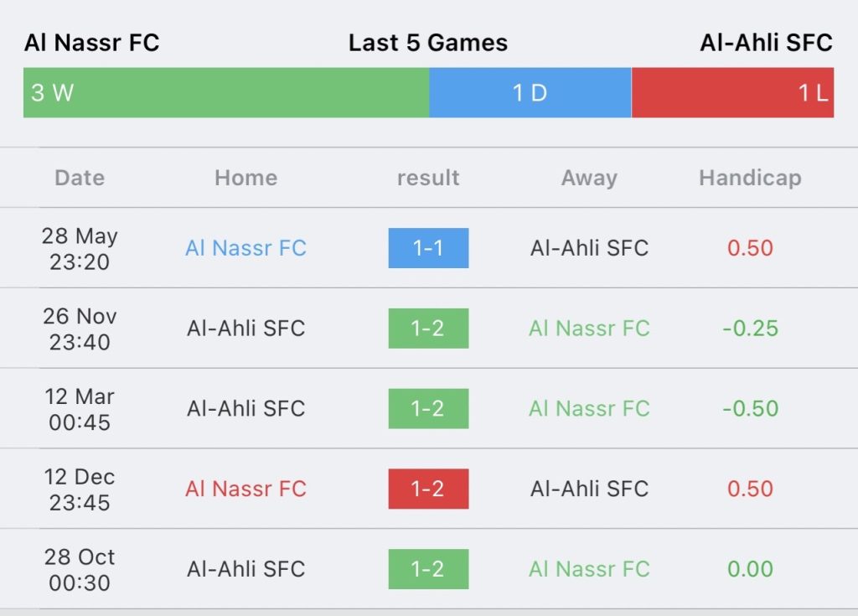Click the 0.00 handicap value
Image resolution: width=858 pixels, height=616 pixels.
click(750, 569)
